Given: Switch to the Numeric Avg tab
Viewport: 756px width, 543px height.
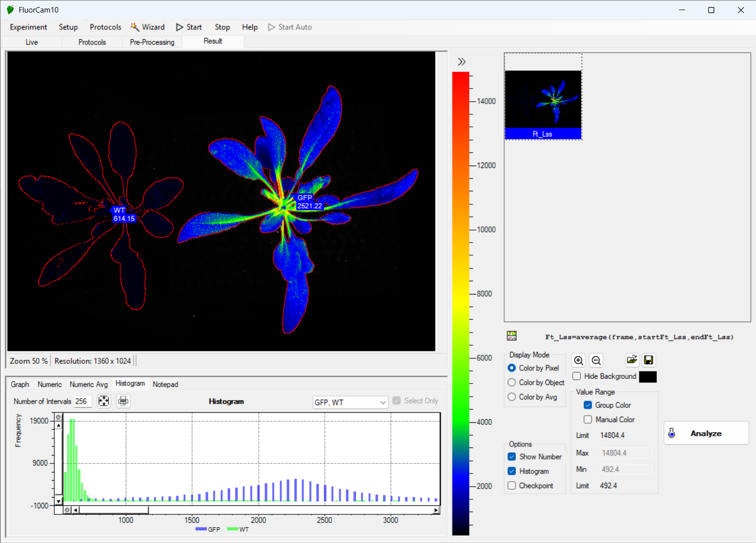Looking at the screenshot, I should pos(89,384).
